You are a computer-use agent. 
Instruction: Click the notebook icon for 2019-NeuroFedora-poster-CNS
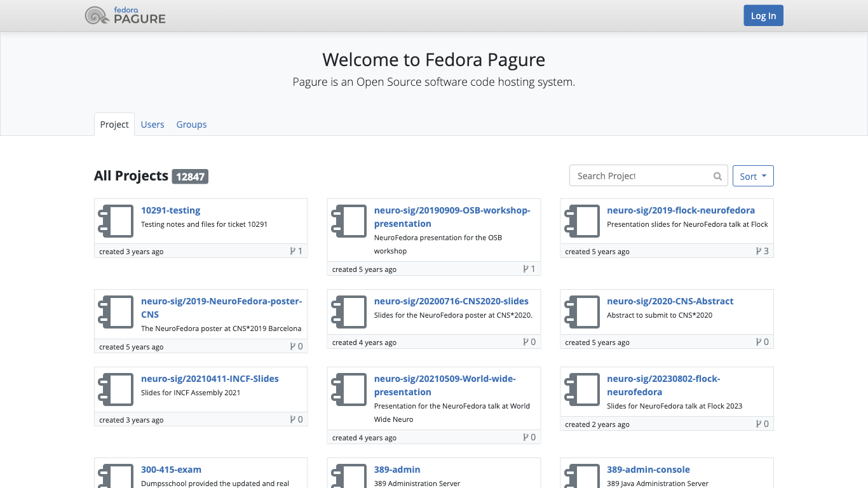pyautogui.click(x=116, y=312)
